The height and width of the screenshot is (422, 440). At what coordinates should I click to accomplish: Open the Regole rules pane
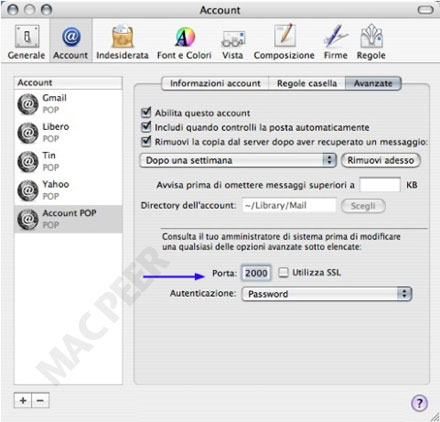(x=371, y=42)
